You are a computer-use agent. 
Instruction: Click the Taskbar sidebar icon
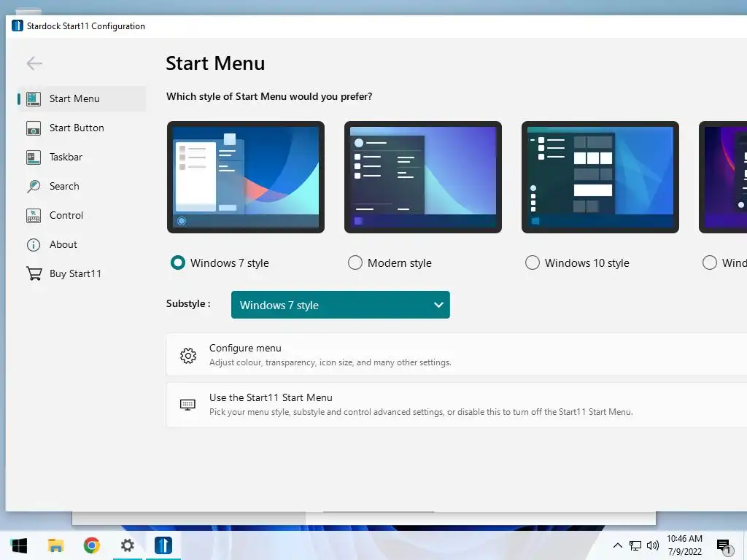(34, 157)
